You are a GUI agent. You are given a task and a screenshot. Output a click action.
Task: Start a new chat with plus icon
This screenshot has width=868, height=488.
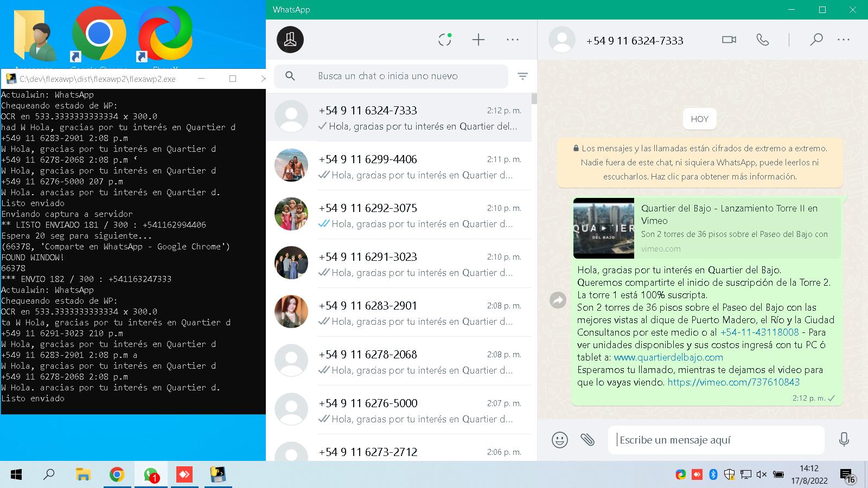tap(478, 40)
